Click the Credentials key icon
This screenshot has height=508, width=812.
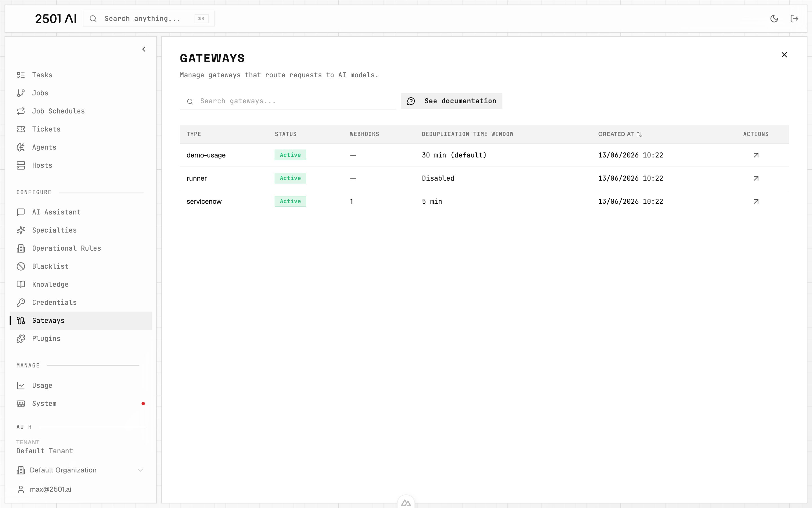pyautogui.click(x=21, y=302)
